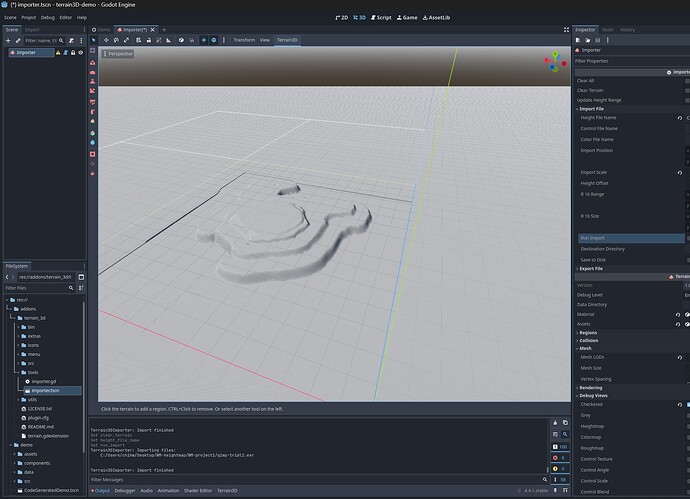Click Instantiate Child Scene link icon
690x499 pixels.
coord(18,40)
